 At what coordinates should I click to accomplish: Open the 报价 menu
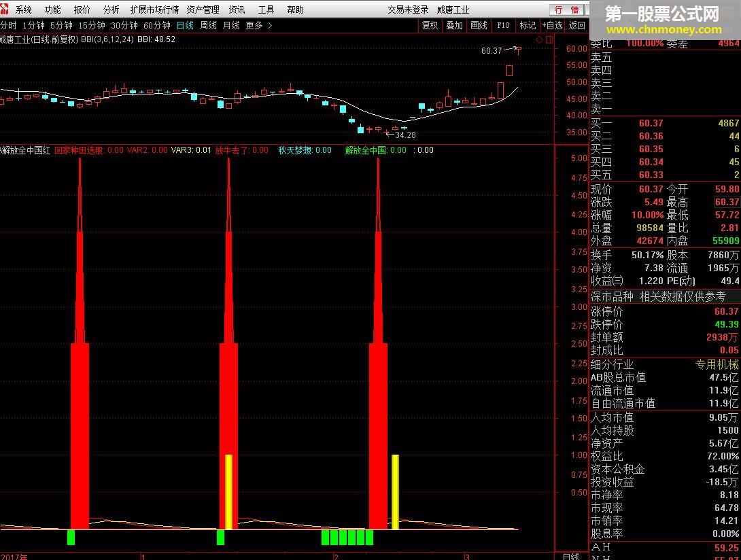click(x=82, y=10)
